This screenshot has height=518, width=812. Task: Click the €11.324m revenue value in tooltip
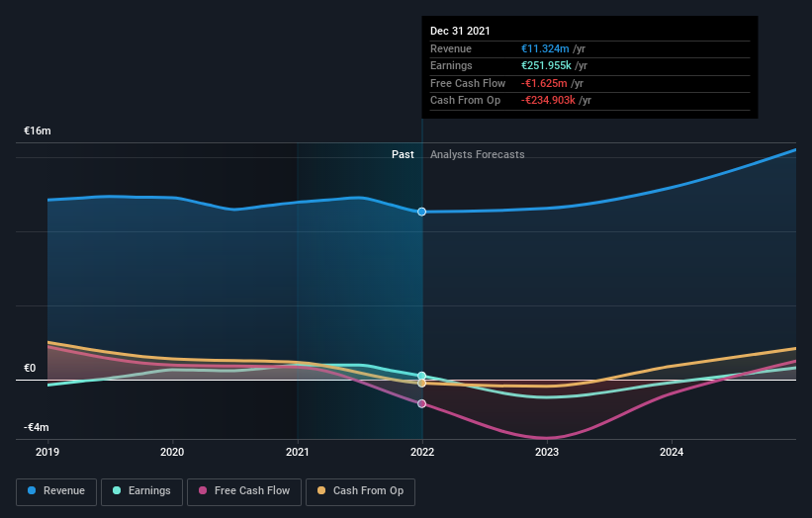pyautogui.click(x=545, y=48)
